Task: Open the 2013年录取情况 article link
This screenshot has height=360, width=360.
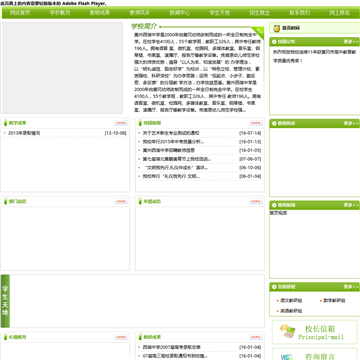Action: pyautogui.click(x=24, y=133)
